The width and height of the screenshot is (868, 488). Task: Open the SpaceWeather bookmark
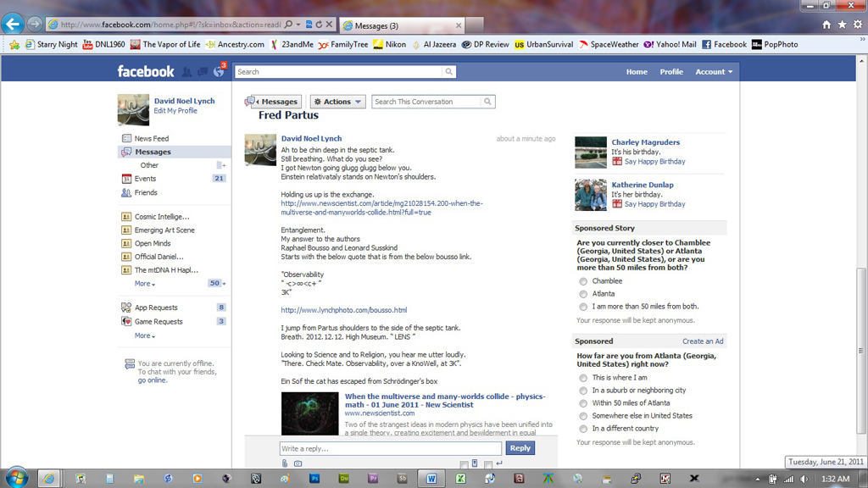(x=609, y=45)
